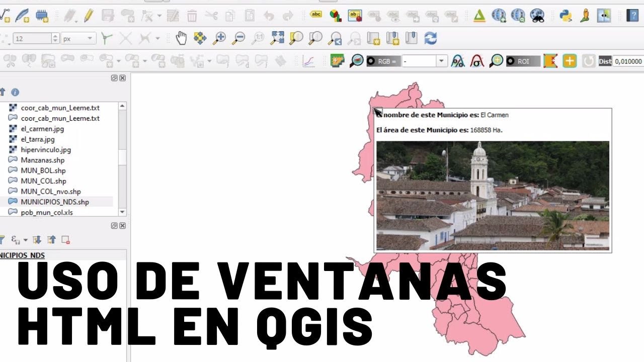Toggle editing with the pencil icon
Screen dimensions: 644x362
[89, 16]
